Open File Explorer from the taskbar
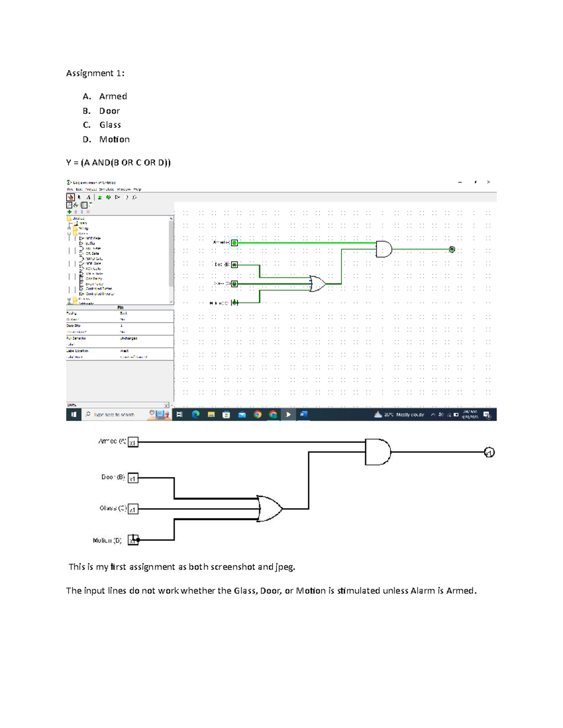 click(x=211, y=414)
